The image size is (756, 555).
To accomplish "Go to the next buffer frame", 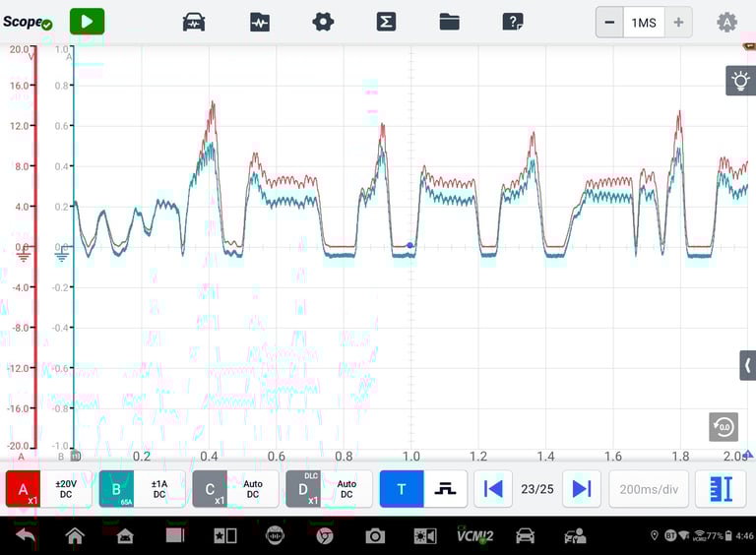I will [x=582, y=489].
